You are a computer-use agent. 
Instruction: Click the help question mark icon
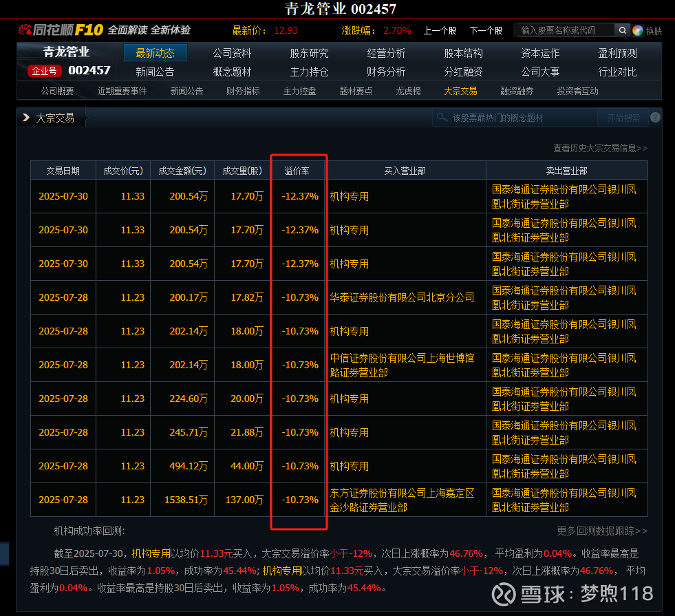click(x=655, y=118)
